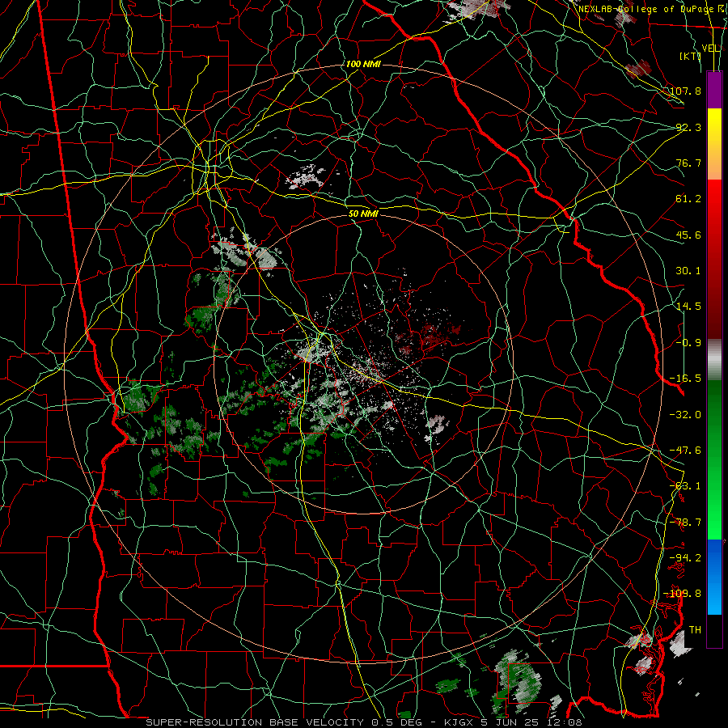Screen dimensions: 728x728
Task: Click the 14.5 velocity scale value
Action: point(688,307)
